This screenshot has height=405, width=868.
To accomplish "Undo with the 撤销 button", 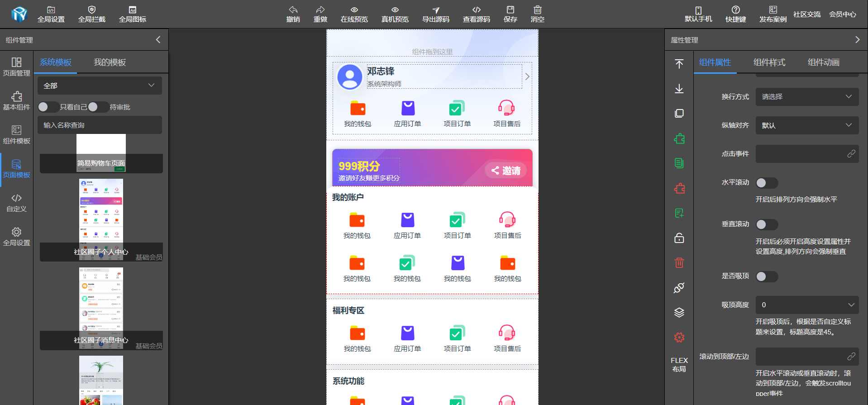I will 293,14.
